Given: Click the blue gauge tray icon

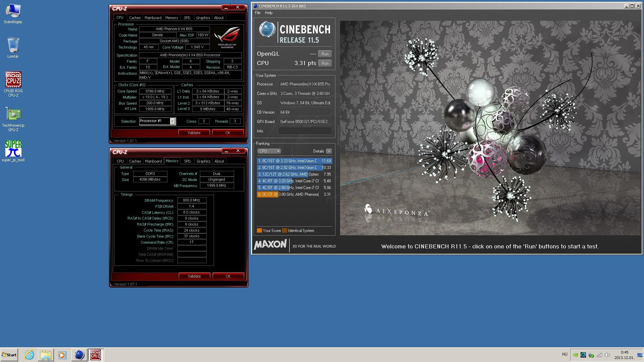Looking at the screenshot, I should coord(583,355).
